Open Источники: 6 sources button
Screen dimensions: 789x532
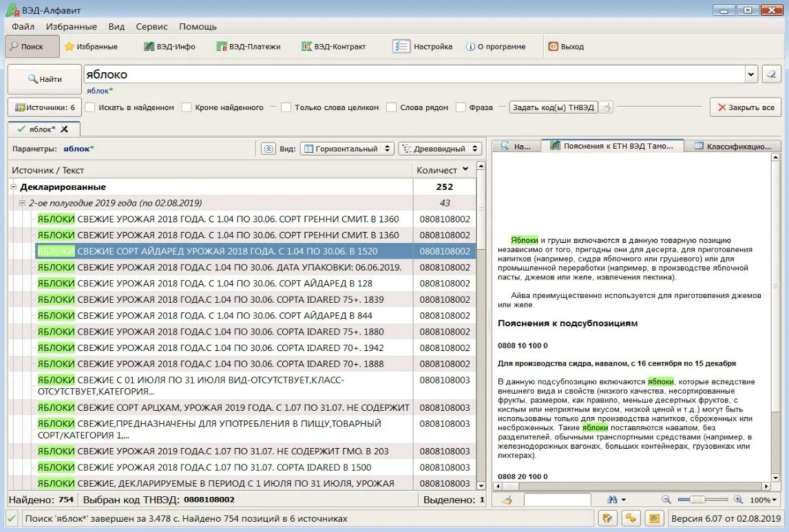tap(45, 107)
